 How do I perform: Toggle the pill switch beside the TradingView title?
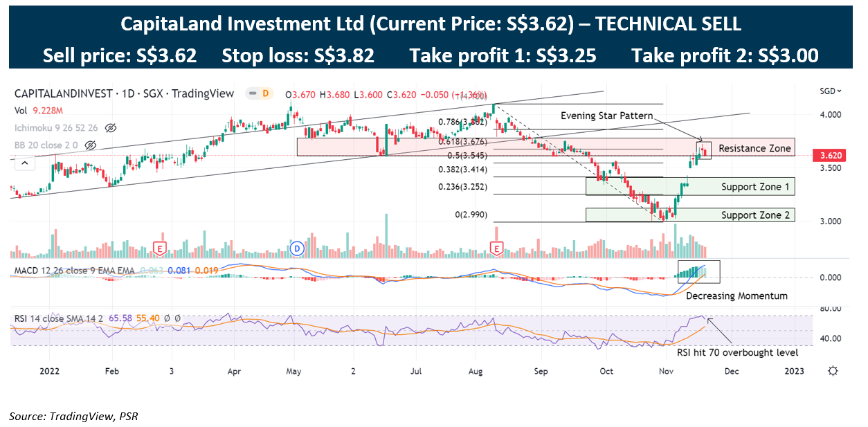tap(260, 93)
